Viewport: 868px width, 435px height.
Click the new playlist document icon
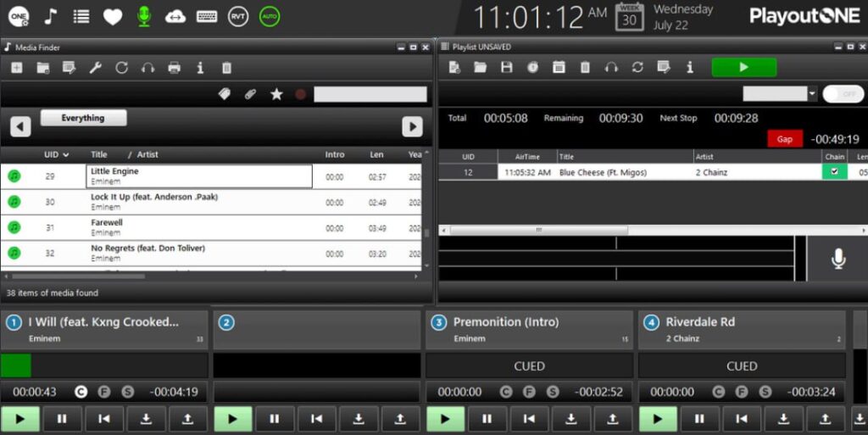[x=454, y=68]
